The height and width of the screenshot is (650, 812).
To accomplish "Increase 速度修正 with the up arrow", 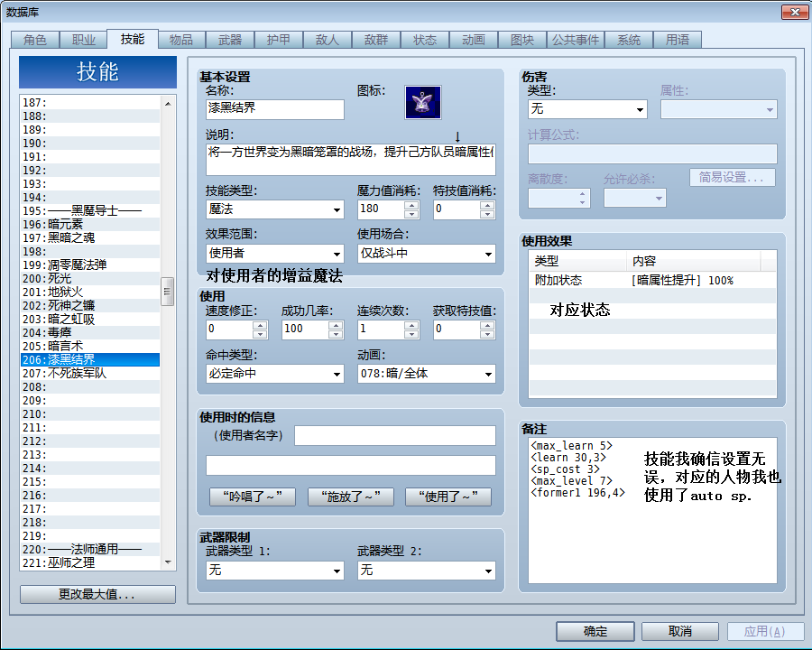I will tap(260, 325).
